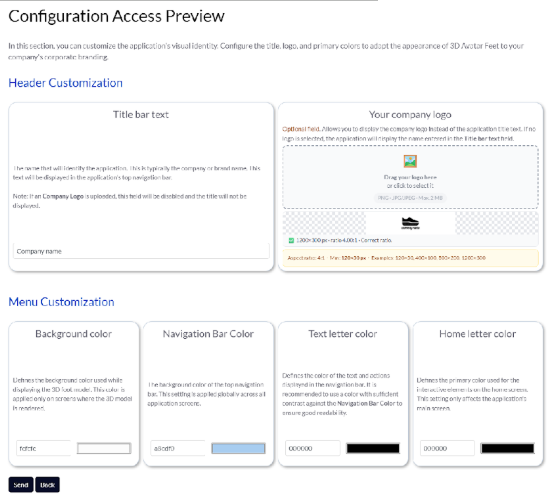Click the Text letter color hex input

(x=313, y=448)
